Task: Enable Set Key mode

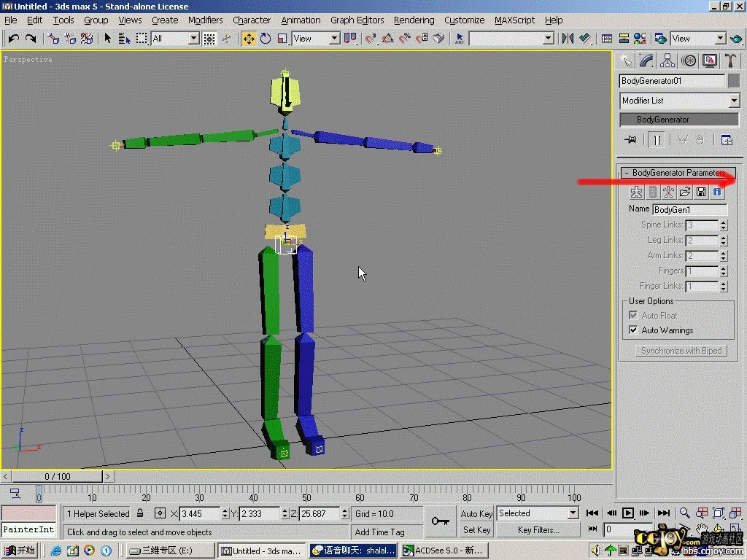Action: click(476, 529)
